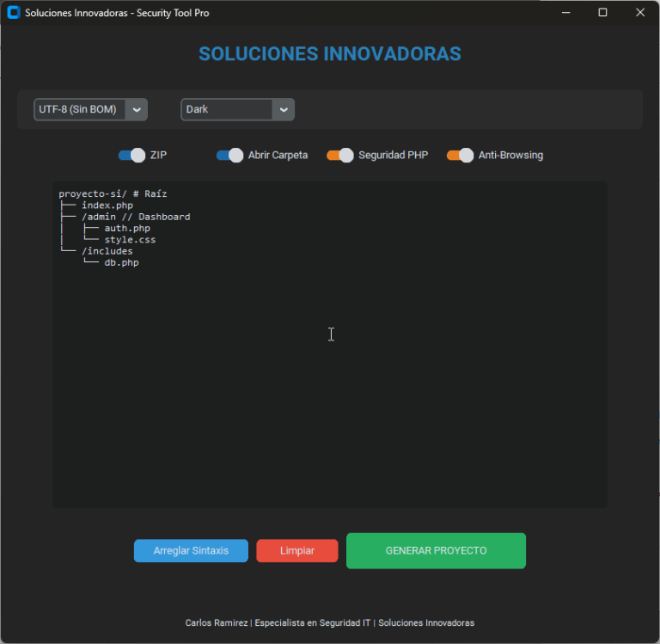The width and height of the screenshot is (660, 644).
Task: Place cursor on the index.php line
Action: 107,205
